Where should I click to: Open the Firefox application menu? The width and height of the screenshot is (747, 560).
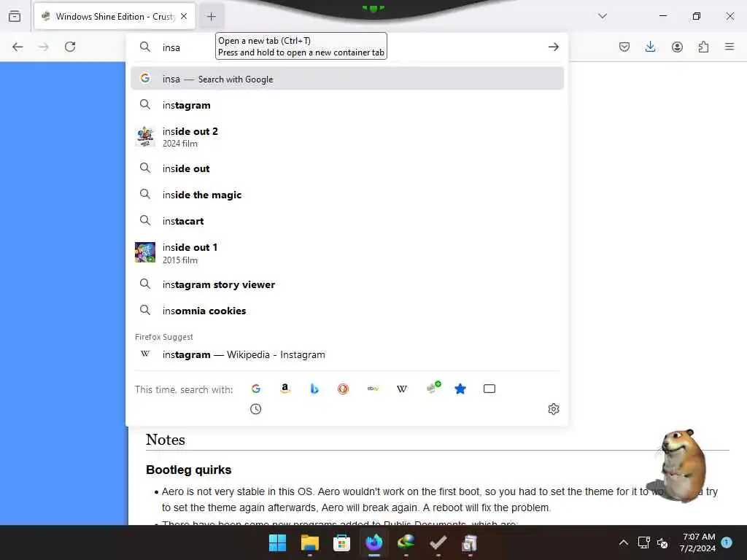point(729,47)
